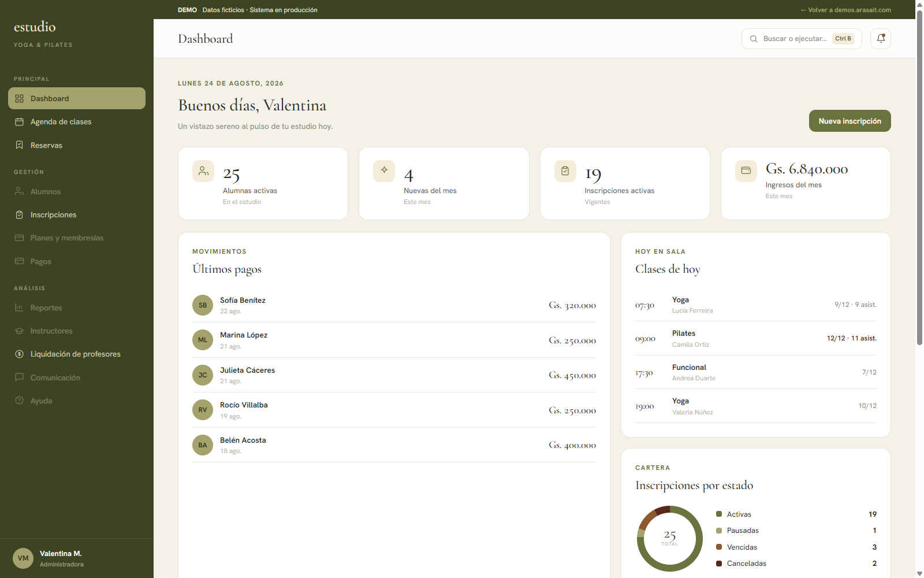Click the Liquidación de profesores coin icon
The image size is (924, 578).
point(19,354)
